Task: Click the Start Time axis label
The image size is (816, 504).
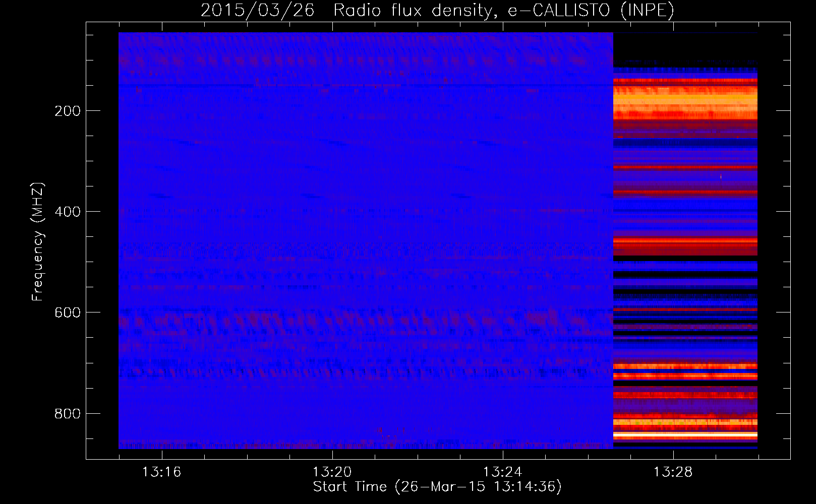Action: click(437, 487)
